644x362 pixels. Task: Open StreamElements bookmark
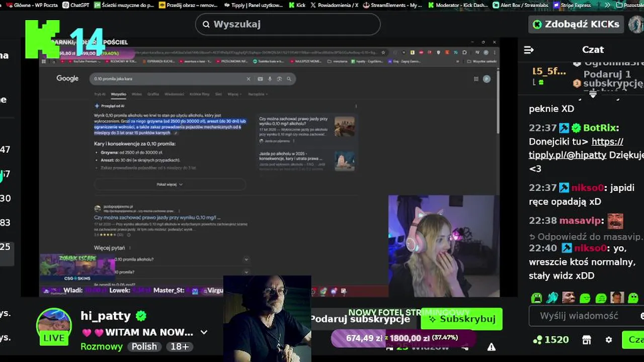(392, 5)
